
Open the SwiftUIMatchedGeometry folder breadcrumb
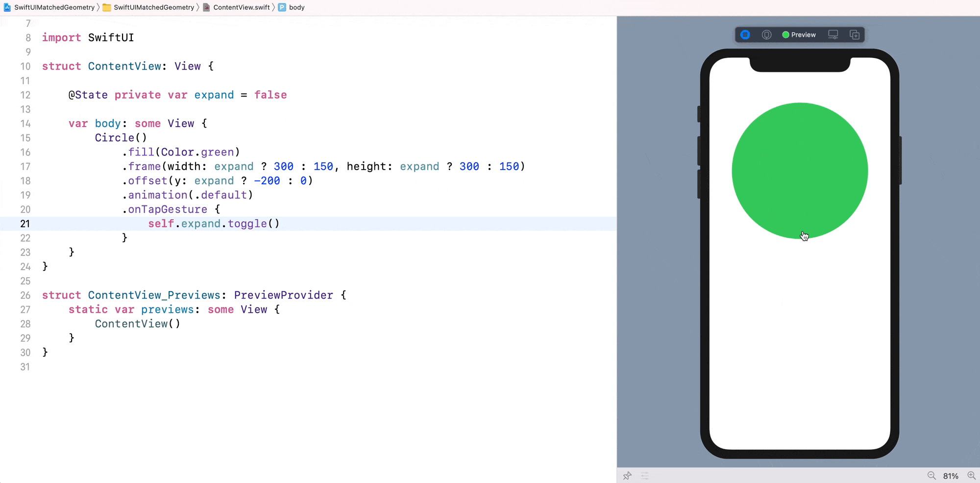click(x=153, y=7)
